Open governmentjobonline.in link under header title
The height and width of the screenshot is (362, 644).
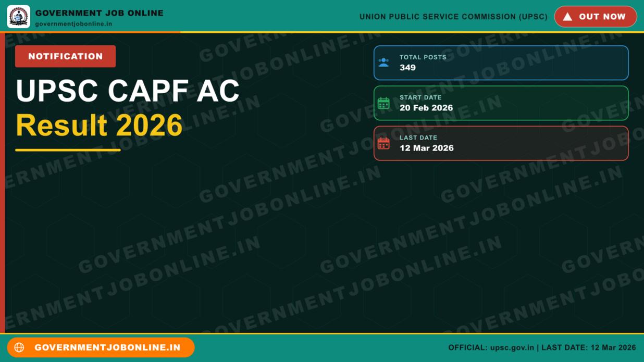(73, 24)
